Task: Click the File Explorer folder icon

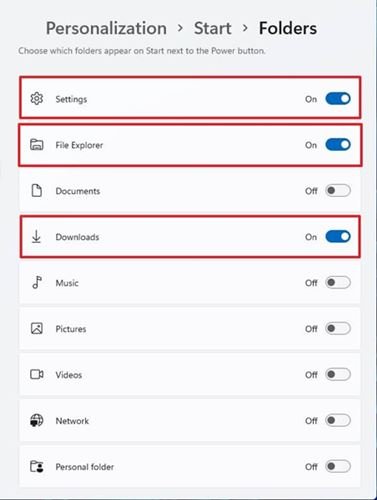Action: click(37, 145)
